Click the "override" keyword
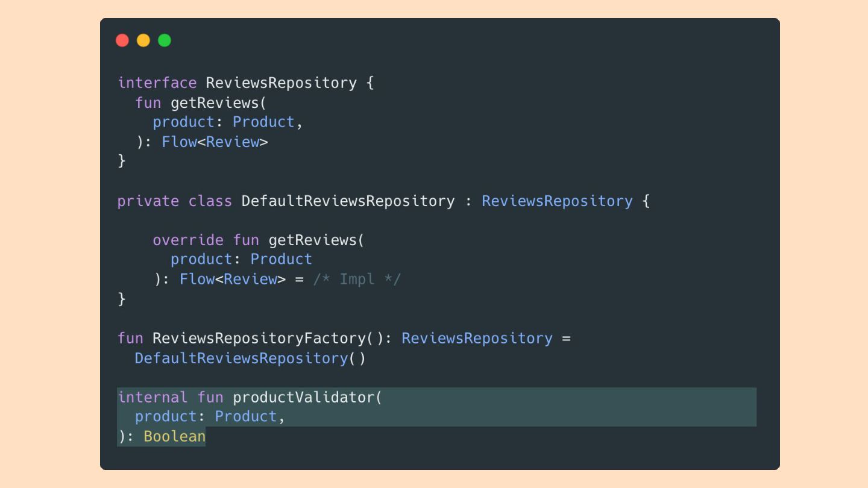 188,240
